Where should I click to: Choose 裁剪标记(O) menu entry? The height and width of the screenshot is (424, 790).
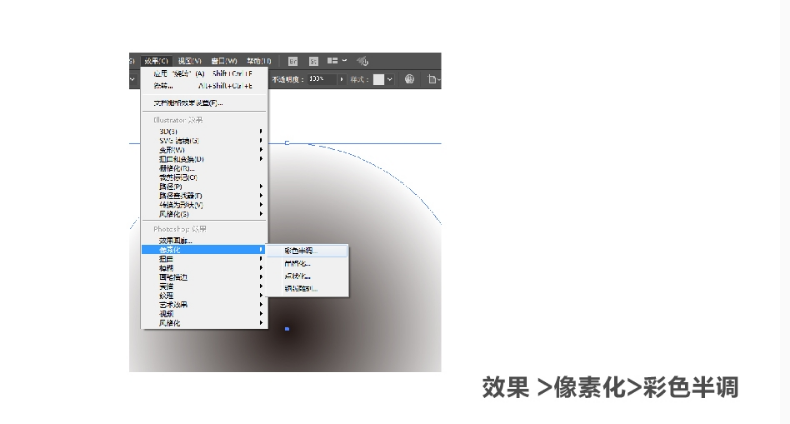(x=204, y=177)
